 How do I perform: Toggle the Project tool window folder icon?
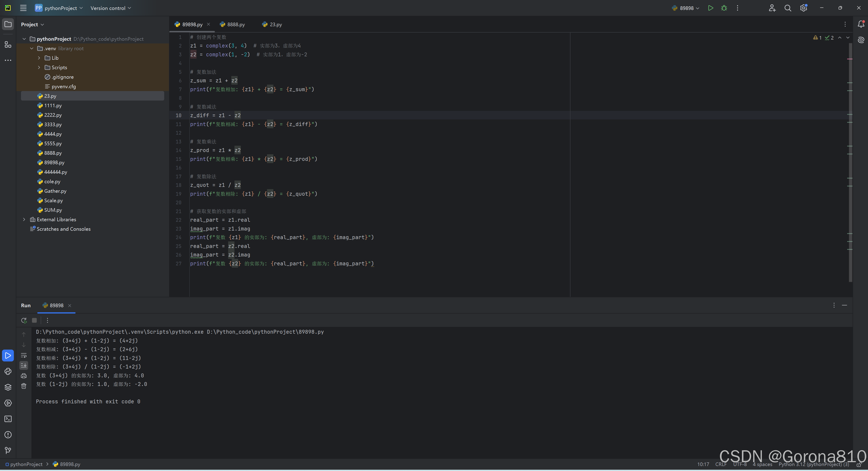click(x=8, y=24)
